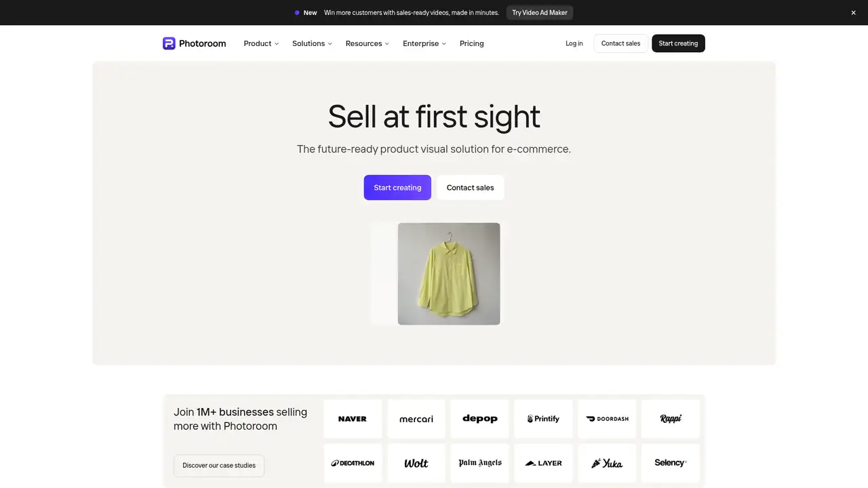Screen dimensions: 868x488
Task: Click the Decathlon logo tile
Action: coord(353,463)
